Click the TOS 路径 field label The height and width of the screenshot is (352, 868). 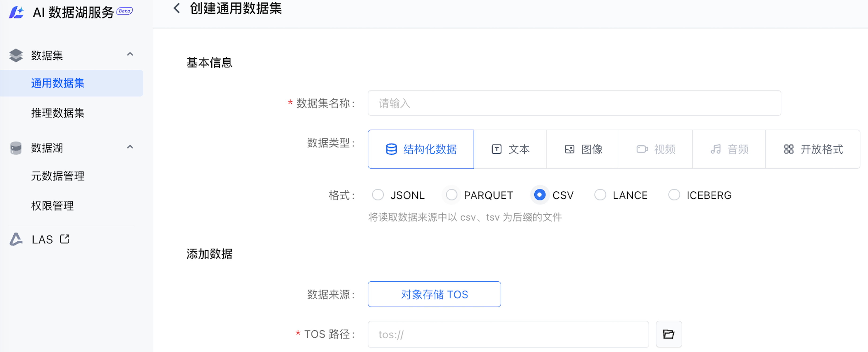click(x=330, y=334)
